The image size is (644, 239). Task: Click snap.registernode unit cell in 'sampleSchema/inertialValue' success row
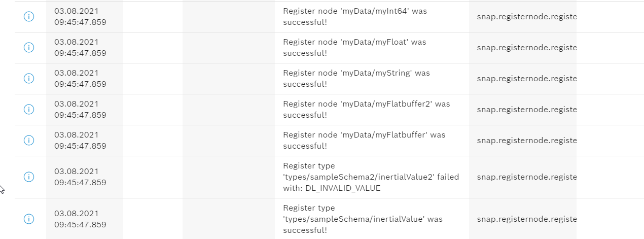tap(526, 219)
